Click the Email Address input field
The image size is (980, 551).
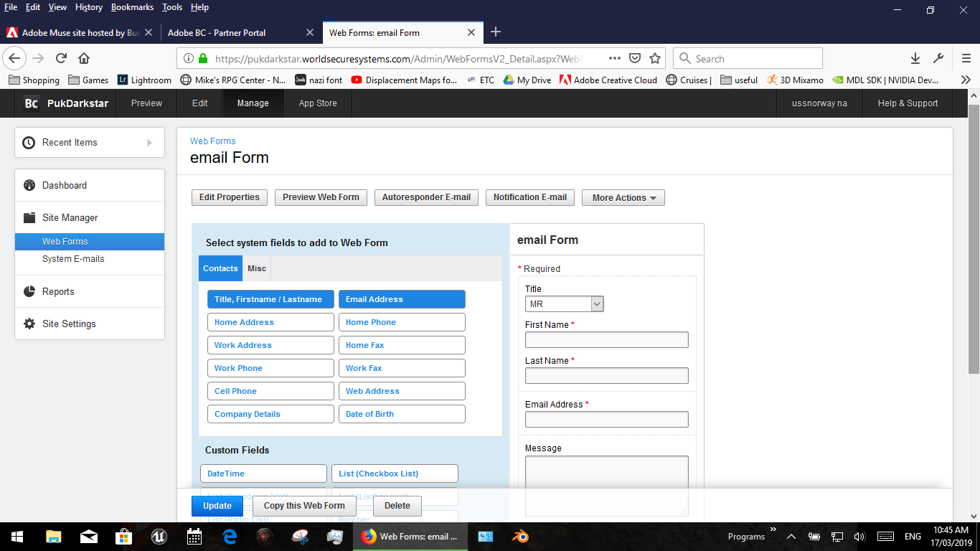click(607, 420)
